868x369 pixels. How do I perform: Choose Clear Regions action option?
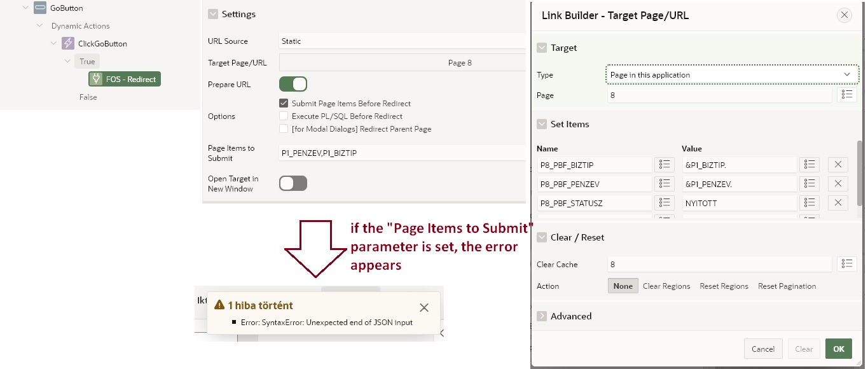tap(666, 286)
